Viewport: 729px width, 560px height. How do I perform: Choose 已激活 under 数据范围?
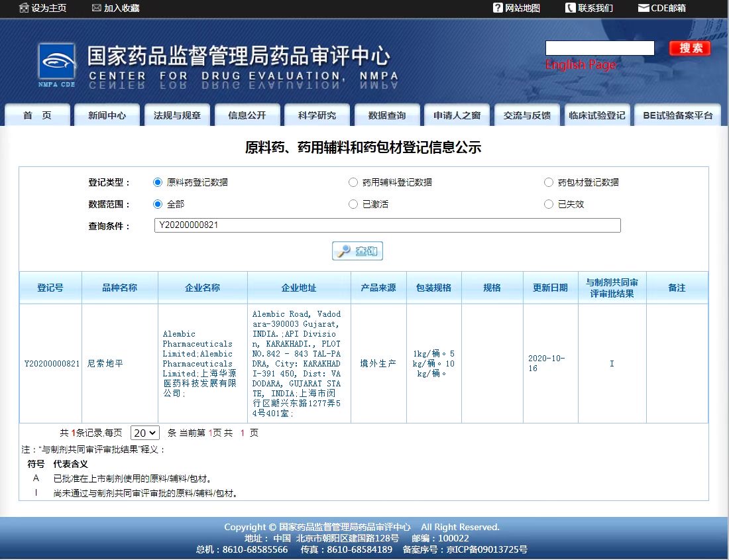click(x=353, y=204)
